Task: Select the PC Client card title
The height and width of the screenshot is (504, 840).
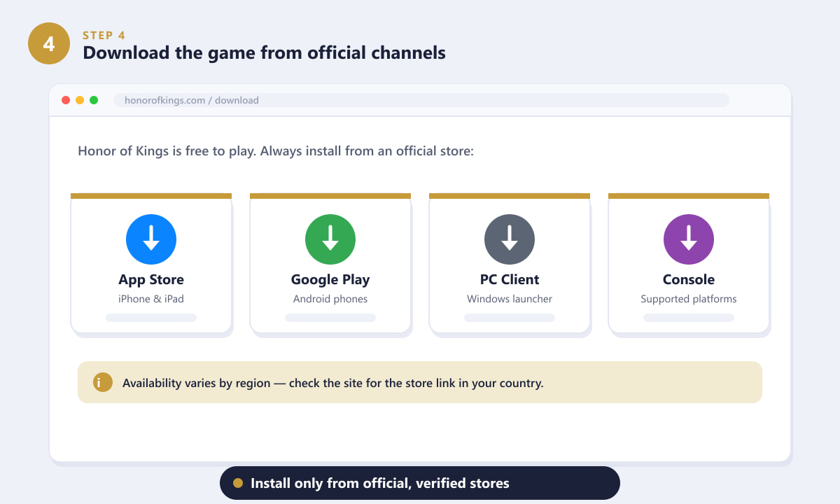Action: pyautogui.click(x=510, y=279)
